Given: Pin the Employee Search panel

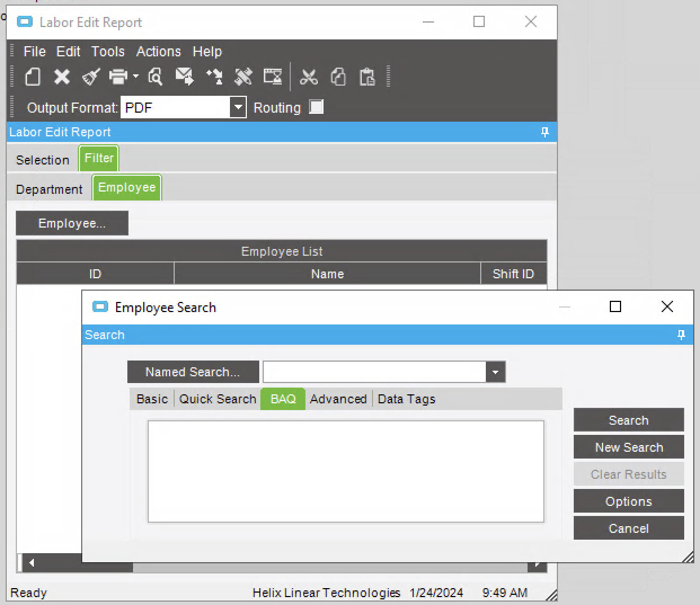Looking at the screenshot, I should click(681, 335).
